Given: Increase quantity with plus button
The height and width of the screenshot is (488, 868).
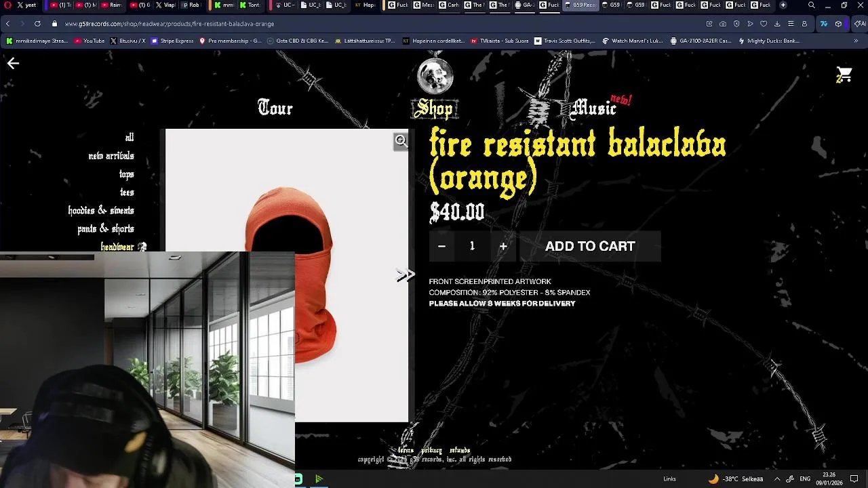Looking at the screenshot, I should tap(503, 246).
